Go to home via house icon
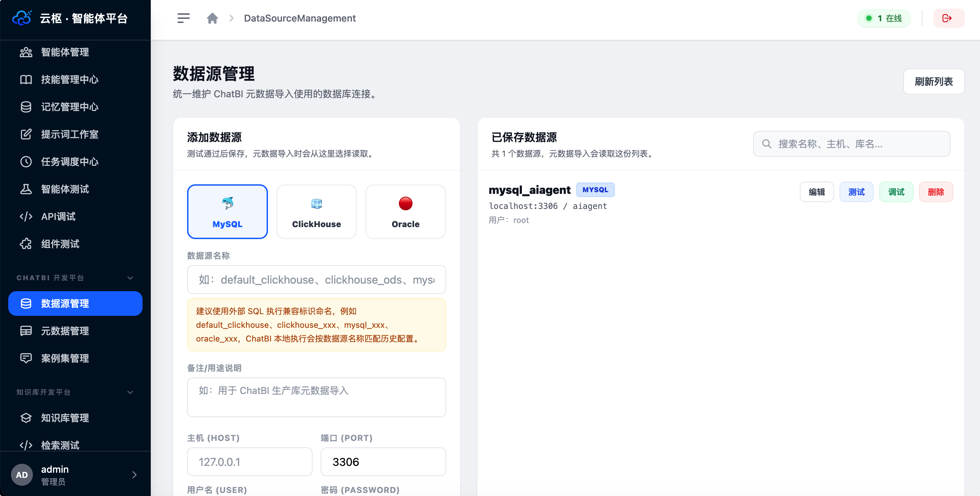 pos(212,18)
